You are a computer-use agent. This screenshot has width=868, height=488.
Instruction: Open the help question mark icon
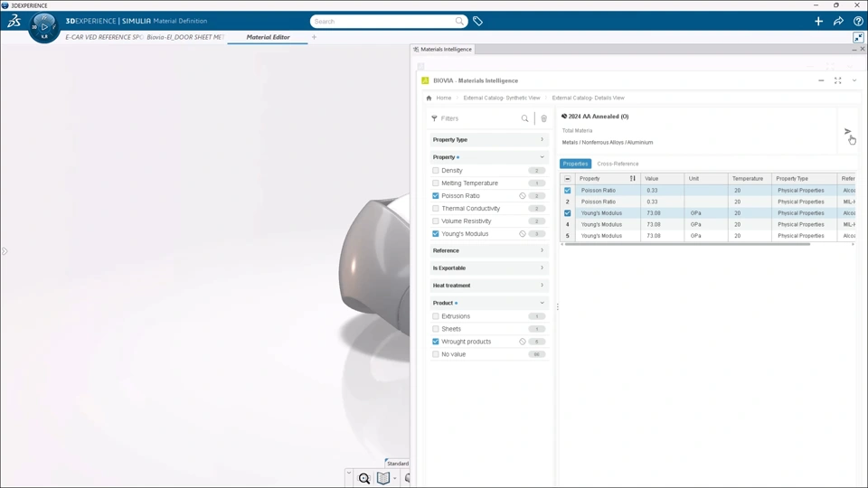click(858, 21)
